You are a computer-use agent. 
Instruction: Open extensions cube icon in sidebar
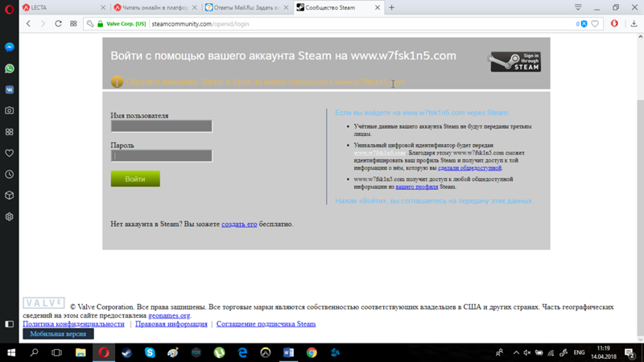click(x=10, y=195)
